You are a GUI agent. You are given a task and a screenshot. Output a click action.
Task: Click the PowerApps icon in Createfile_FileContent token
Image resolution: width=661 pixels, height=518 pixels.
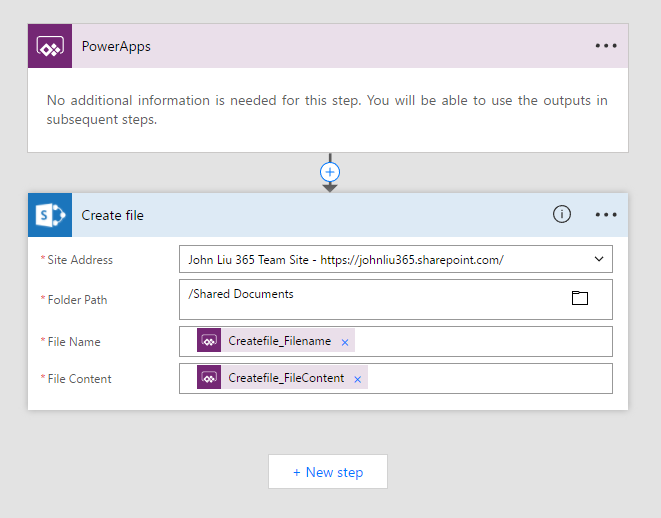209,378
